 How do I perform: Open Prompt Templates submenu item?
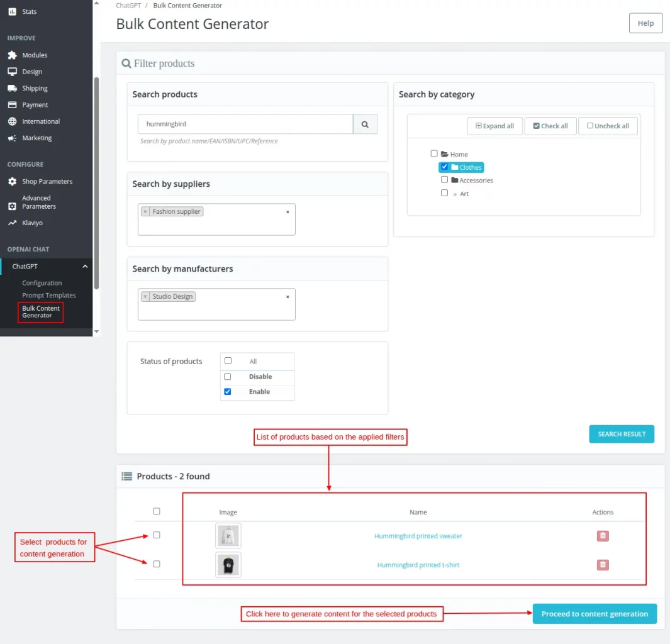48,295
